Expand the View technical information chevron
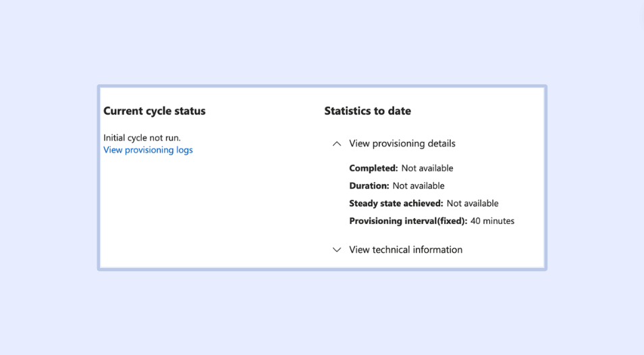Image resolution: width=644 pixels, height=355 pixels. tap(337, 250)
